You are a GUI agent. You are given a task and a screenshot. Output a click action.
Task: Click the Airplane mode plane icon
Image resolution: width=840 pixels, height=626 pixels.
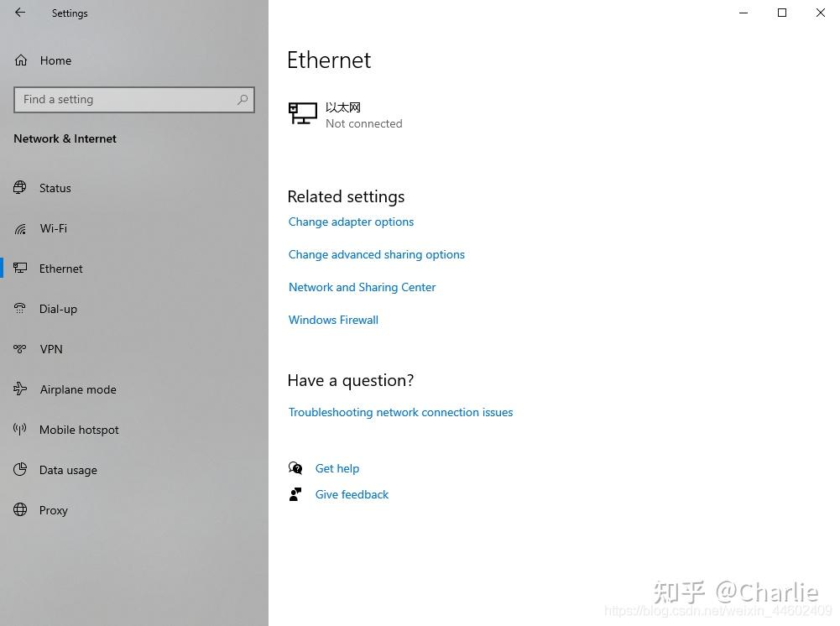20,389
